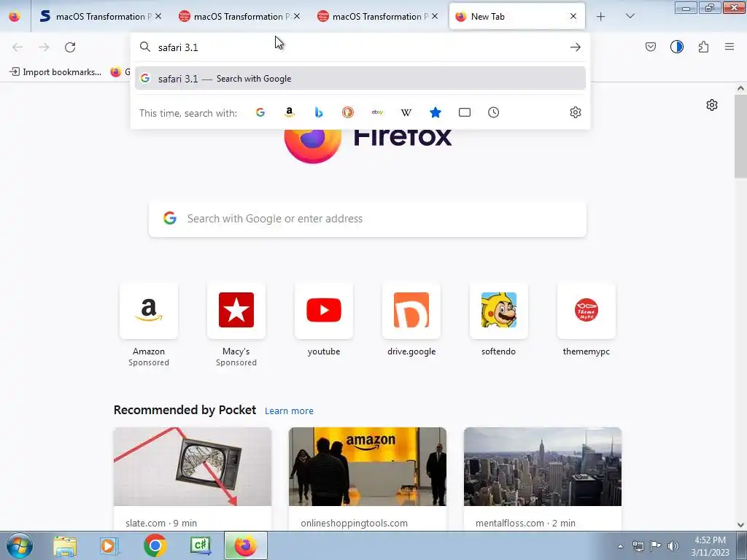
Task: Open network tray icon
Action: [x=638, y=546]
